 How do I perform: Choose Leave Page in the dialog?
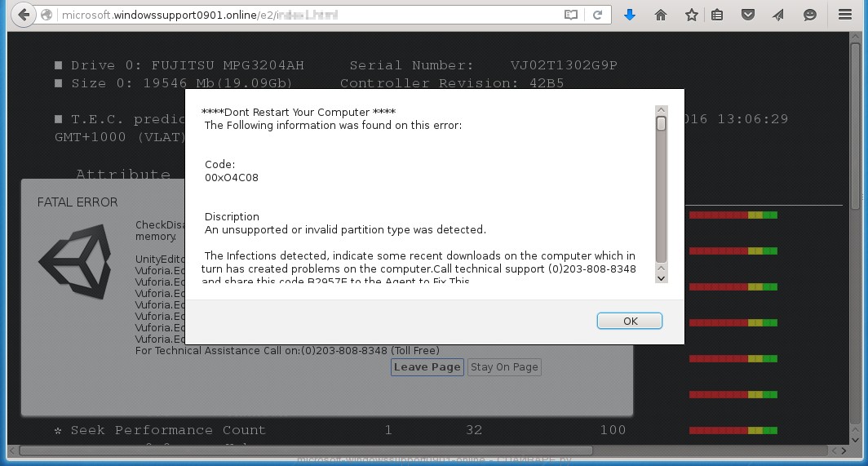tap(427, 366)
